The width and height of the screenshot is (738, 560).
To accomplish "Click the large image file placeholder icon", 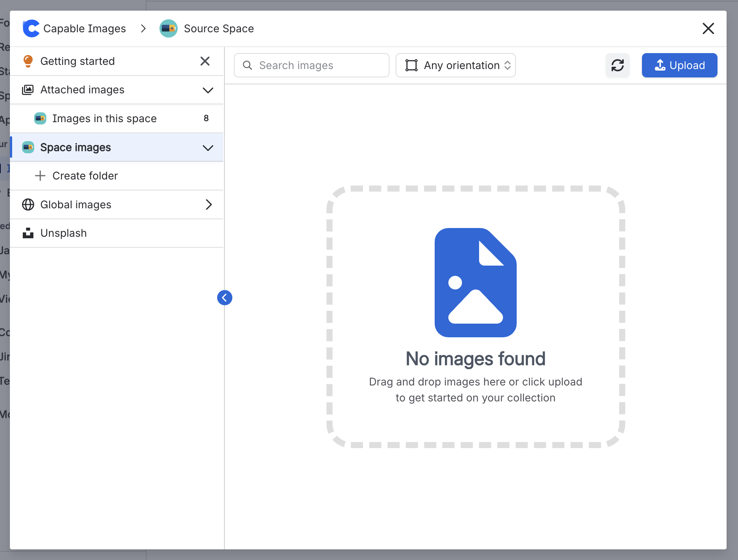I will 475,282.
